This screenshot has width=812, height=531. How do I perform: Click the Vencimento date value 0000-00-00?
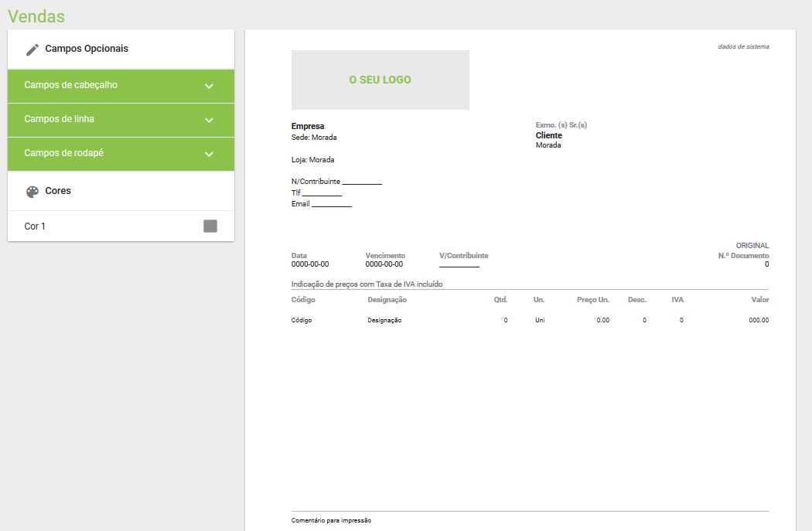[x=384, y=264]
